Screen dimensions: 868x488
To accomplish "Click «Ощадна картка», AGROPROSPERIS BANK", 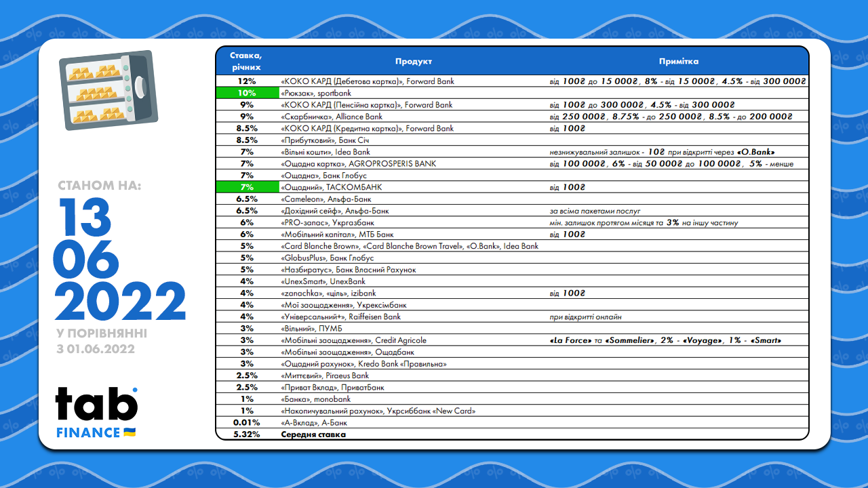I will pyautogui.click(x=358, y=163).
